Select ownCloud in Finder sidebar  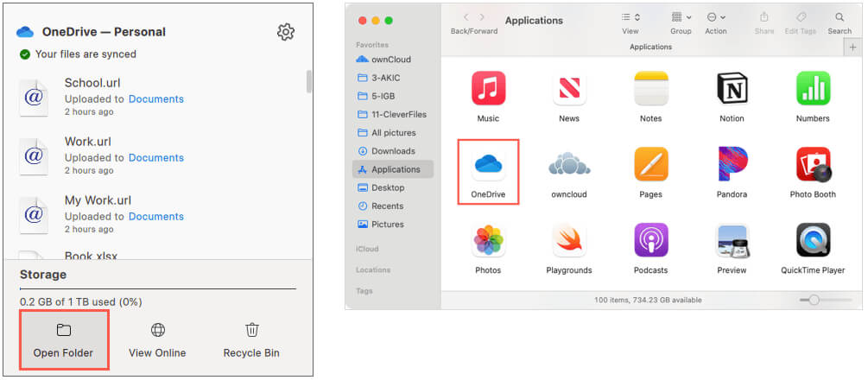tap(391, 60)
